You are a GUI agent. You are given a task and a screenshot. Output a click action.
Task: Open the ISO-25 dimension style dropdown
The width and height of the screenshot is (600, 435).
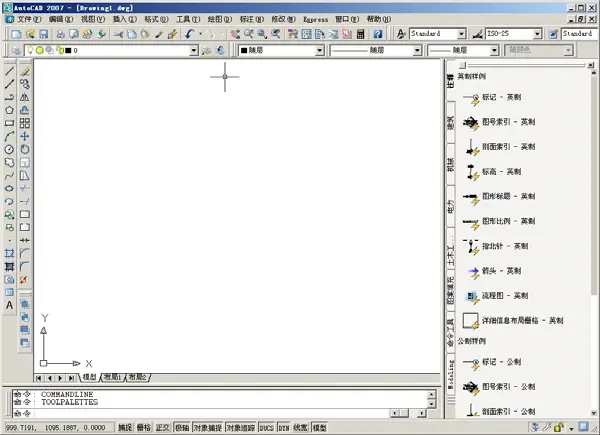coord(537,34)
